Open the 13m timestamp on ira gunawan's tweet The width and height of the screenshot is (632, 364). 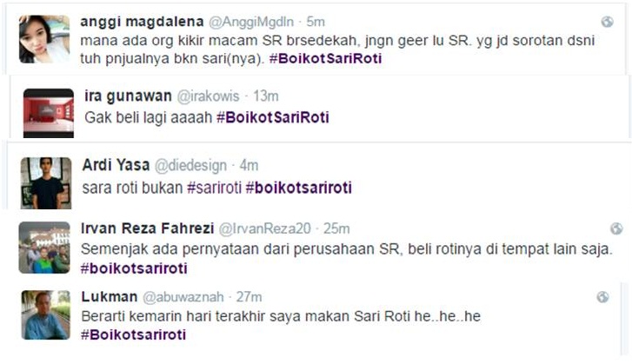[266, 96]
